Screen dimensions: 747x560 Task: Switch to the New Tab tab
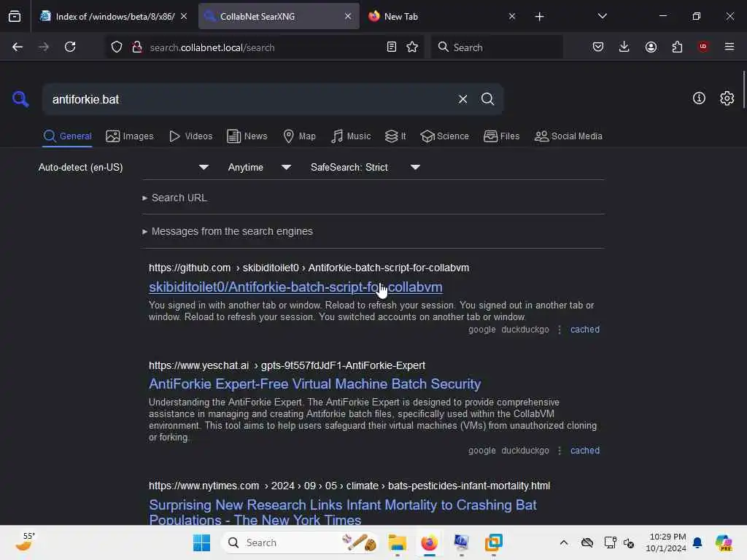(441, 17)
